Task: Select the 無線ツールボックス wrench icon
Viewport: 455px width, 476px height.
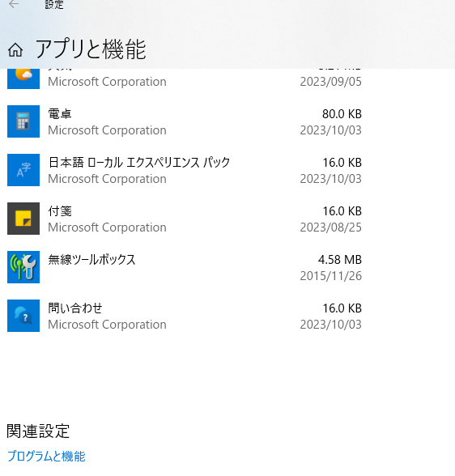Action: tap(23, 267)
